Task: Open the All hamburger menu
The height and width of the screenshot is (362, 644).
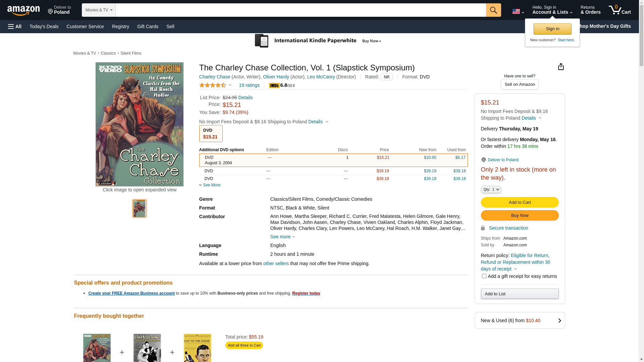Action: [15, 26]
